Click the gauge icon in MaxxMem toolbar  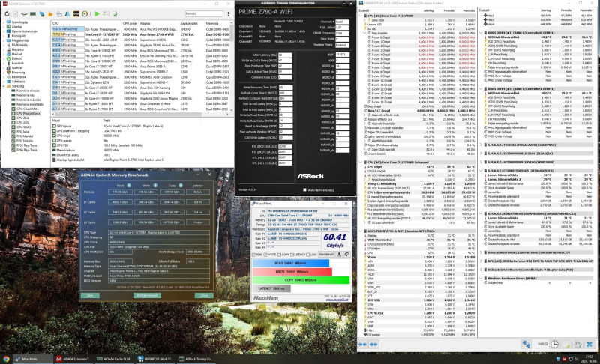tap(346, 255)
